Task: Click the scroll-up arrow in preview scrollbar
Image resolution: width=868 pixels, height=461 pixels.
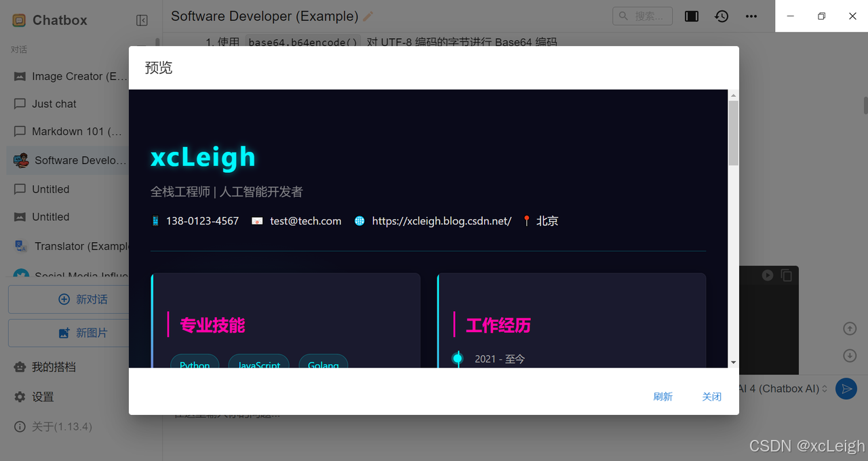Action: tap(733, 96)
